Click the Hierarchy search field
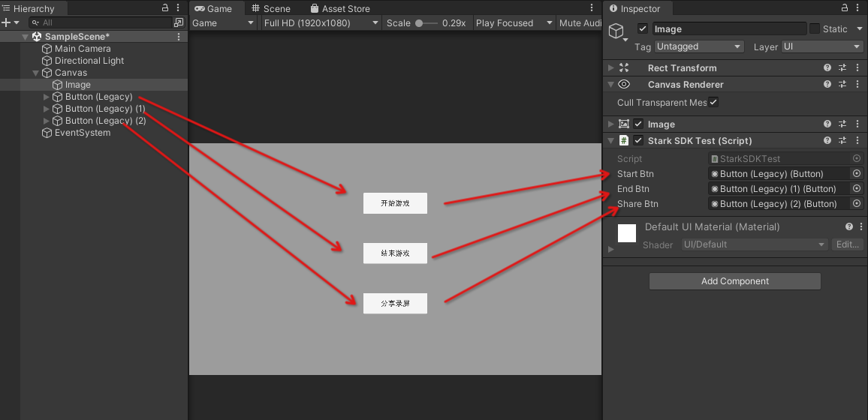The width and height of the screenshot is (868, 420). (101, 22)
